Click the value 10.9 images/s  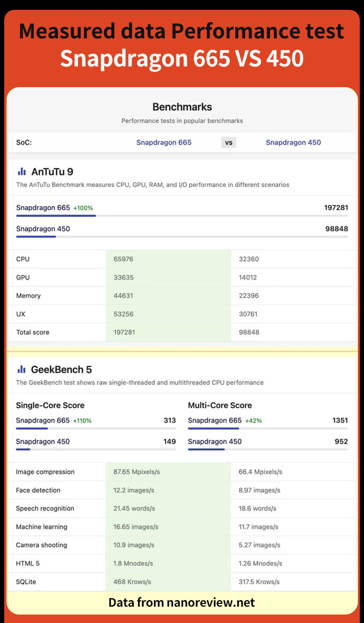[x=134, y=545]
